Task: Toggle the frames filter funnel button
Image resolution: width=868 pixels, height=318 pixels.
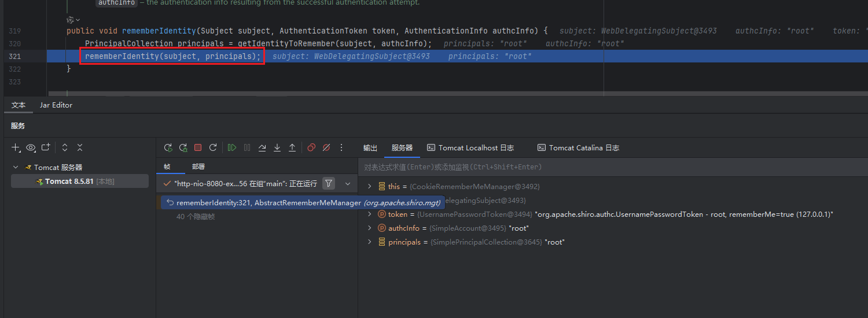Action: pyautogui.click(x=329, y=183)
